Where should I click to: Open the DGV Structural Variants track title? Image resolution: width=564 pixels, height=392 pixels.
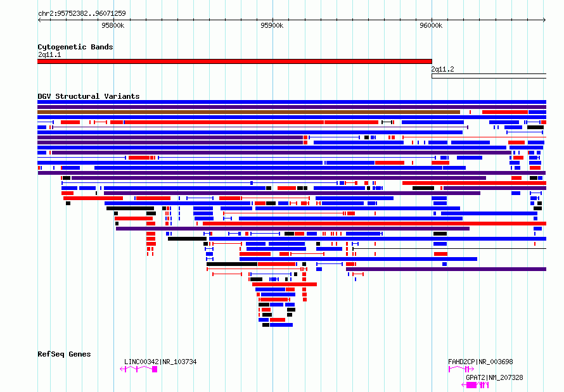coord(89,96)
